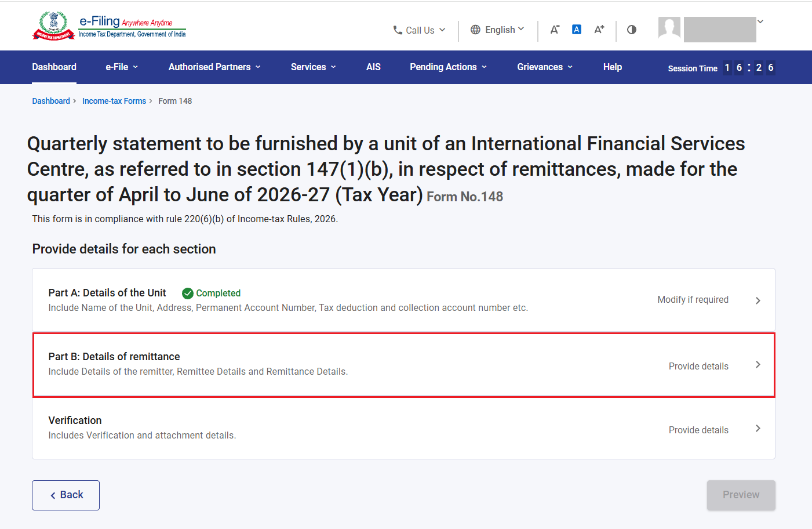This screenshot has height=529, width=812.
Task: Open the Verification section chevron arrow
Action: (758, 429)
